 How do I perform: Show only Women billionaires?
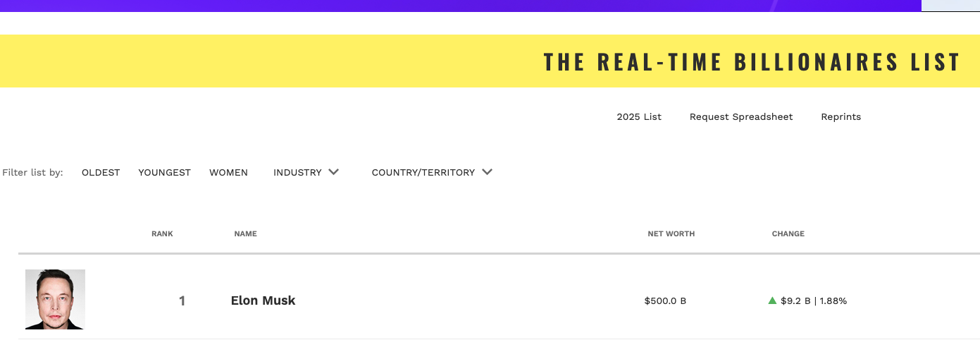click(x=228, y=173)
